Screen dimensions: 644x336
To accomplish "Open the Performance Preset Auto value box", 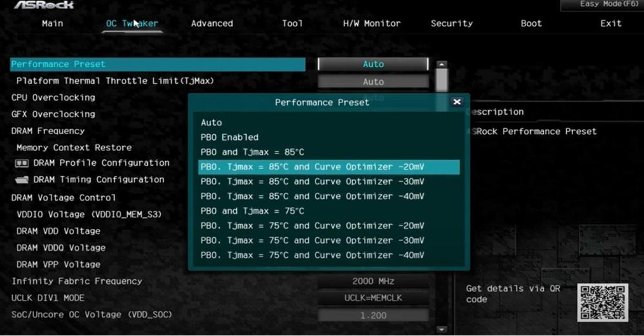I will tap(373, 64).
